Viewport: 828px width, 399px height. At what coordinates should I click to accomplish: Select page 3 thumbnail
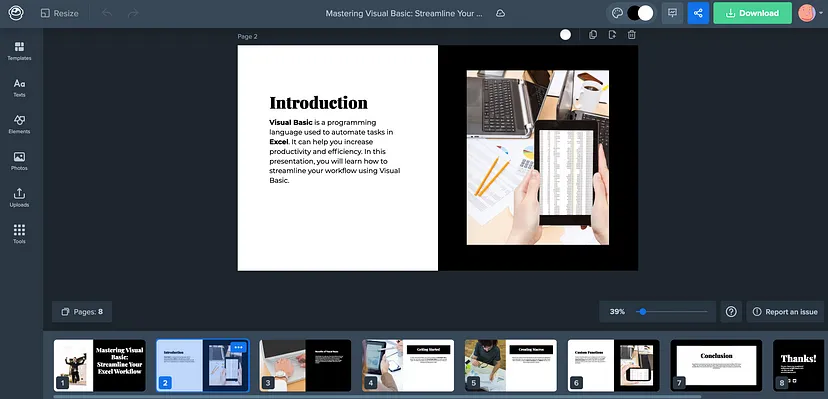[x=305, y=365]
